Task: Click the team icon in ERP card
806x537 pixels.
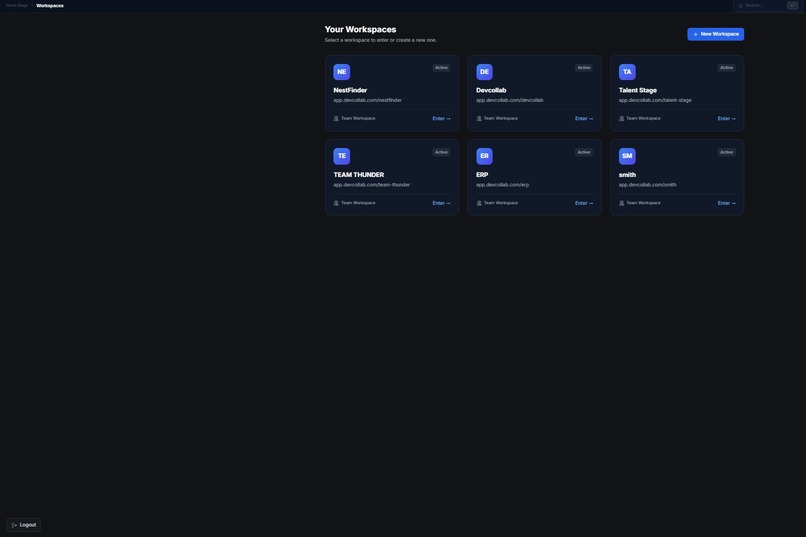Action: click(x=479, y=203)
